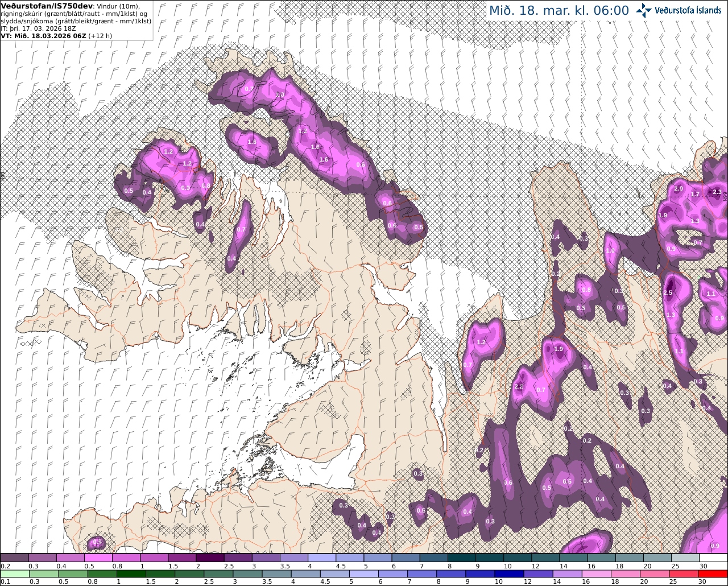Click the Veðurstofan/IS750dev title text
The width and height of the screenshot is (728, 586).
(47, 6)
